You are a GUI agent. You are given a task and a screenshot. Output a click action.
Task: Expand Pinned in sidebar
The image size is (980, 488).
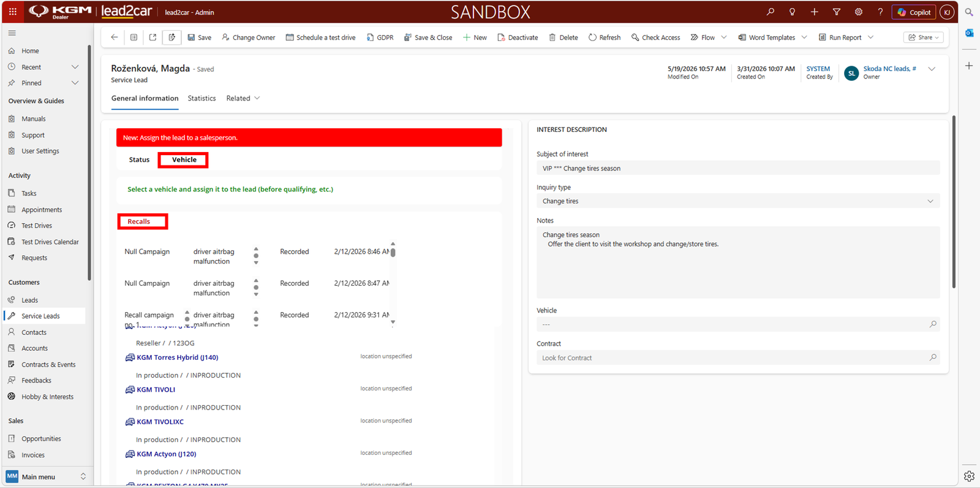click(x=75, y=83)
